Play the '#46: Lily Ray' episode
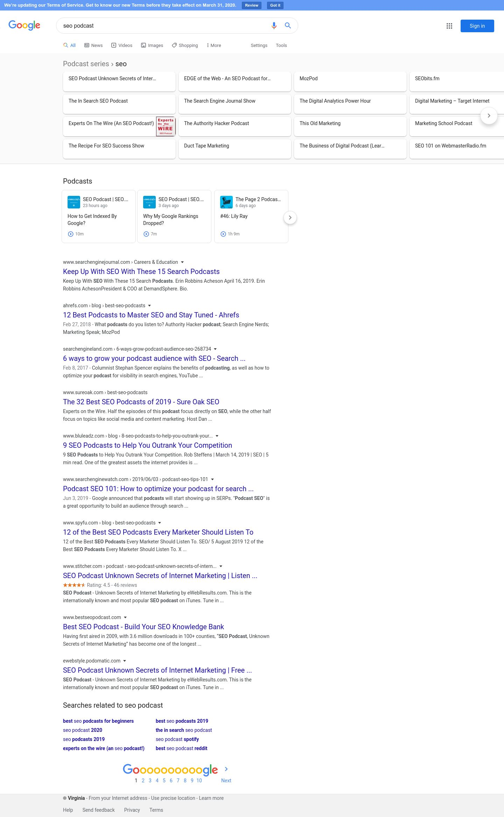The image size is (504, 817). 223,234
